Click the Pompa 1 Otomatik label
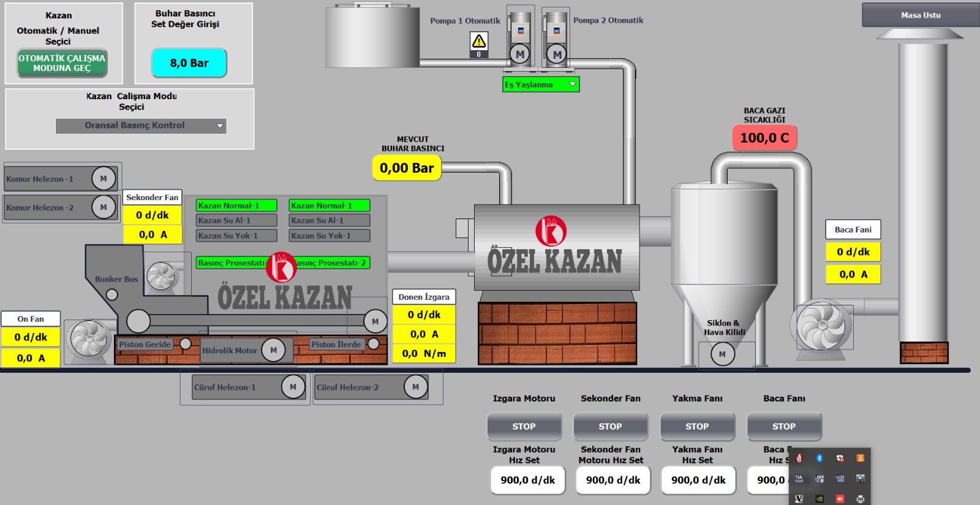Viewport: 980px width, 505px height. (465, 21)
